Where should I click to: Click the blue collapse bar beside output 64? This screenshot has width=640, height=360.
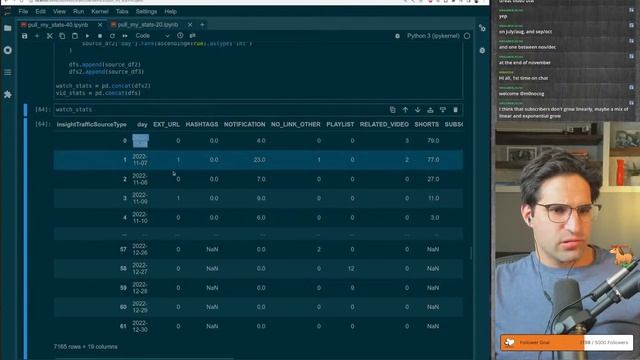pos(26,239)
